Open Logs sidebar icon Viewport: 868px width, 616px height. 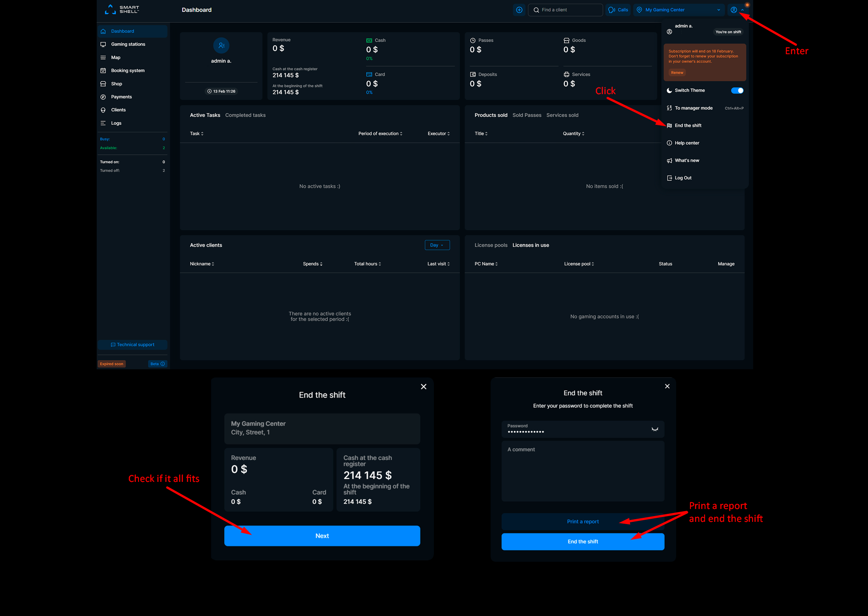point(103,123)
